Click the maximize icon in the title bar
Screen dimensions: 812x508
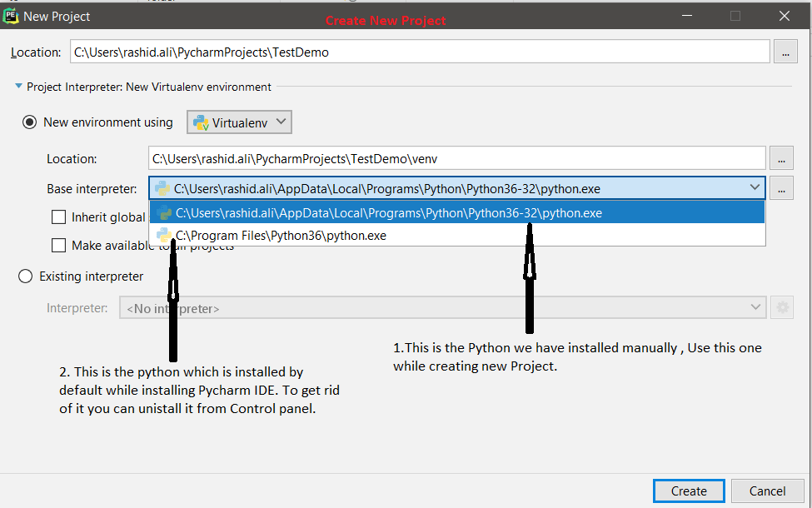(x=735, y=16)
